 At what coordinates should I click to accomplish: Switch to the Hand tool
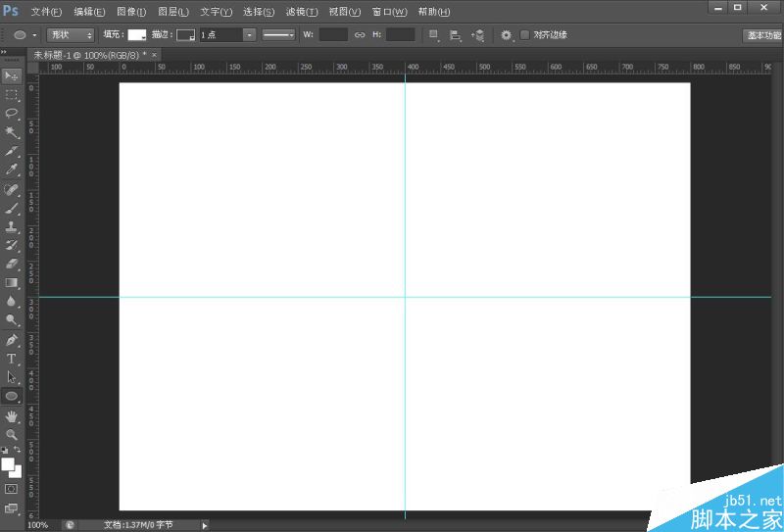[12, 415]
